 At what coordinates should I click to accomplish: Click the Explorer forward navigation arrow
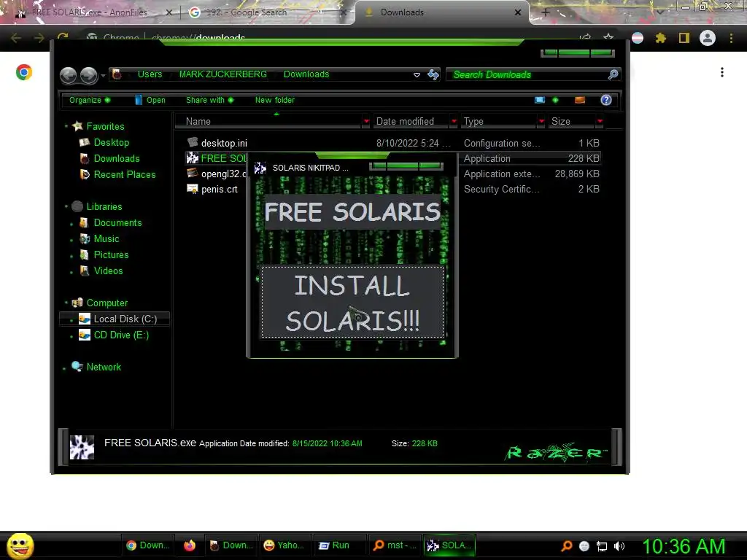point(88,75)
